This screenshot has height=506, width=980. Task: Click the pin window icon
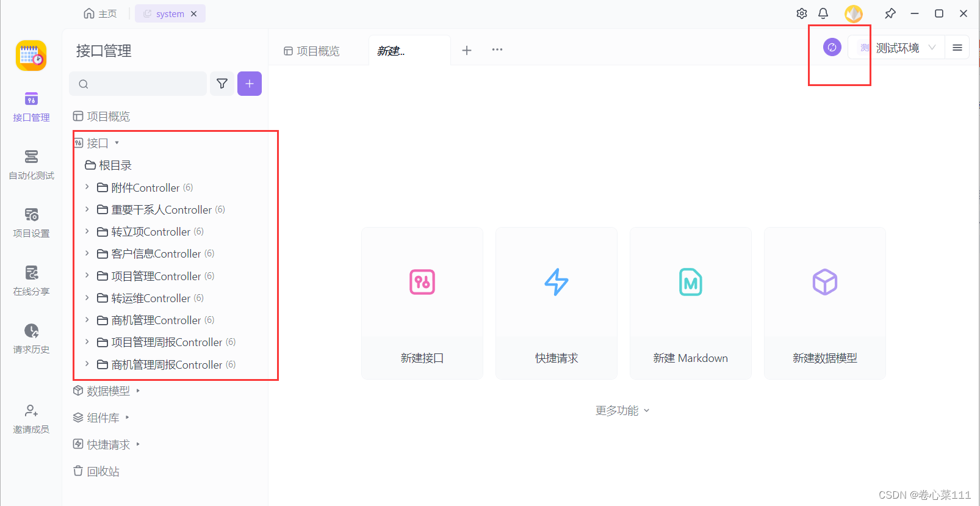890,13
